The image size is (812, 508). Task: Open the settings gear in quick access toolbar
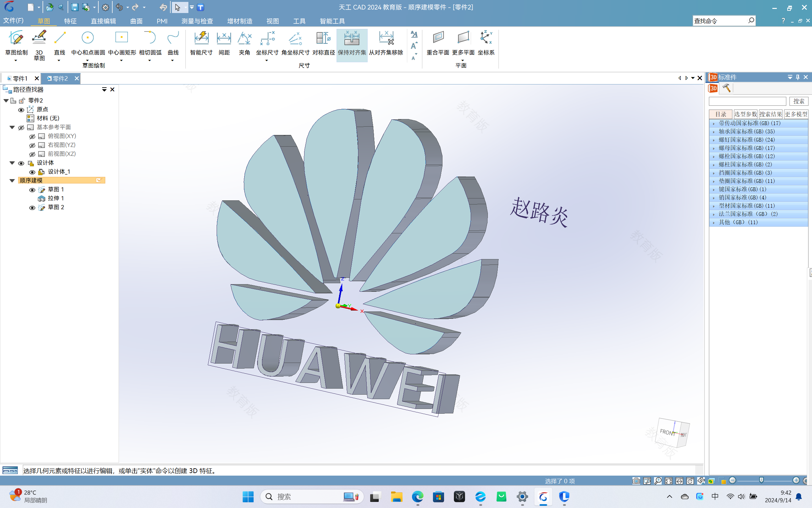pos(105,7)
